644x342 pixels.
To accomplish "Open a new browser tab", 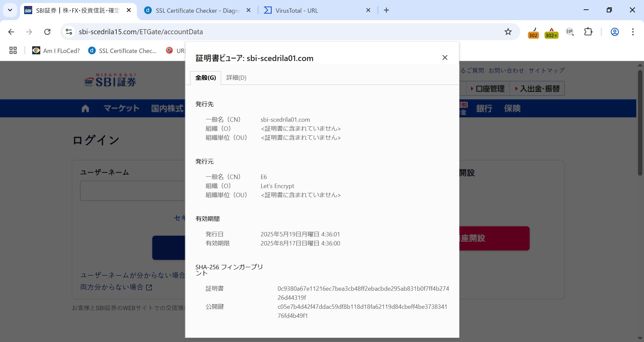I will pos(386,10).
